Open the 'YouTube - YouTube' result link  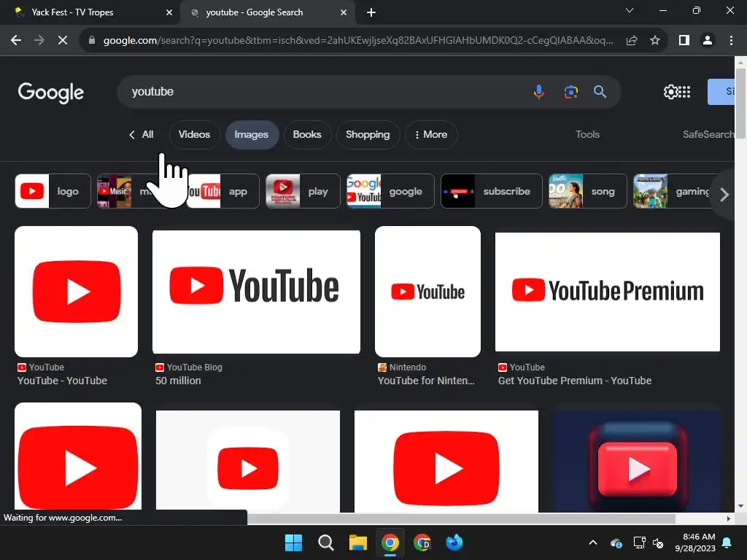click(x=63, y=381)
